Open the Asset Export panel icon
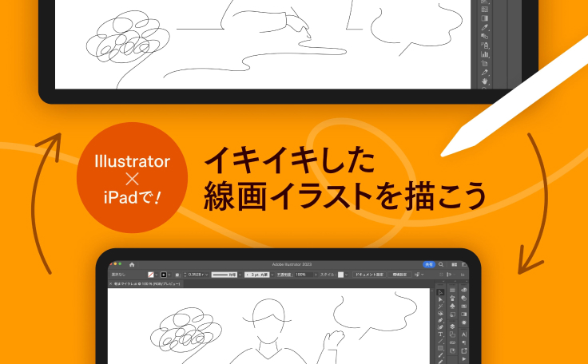 tap(464, 350)
